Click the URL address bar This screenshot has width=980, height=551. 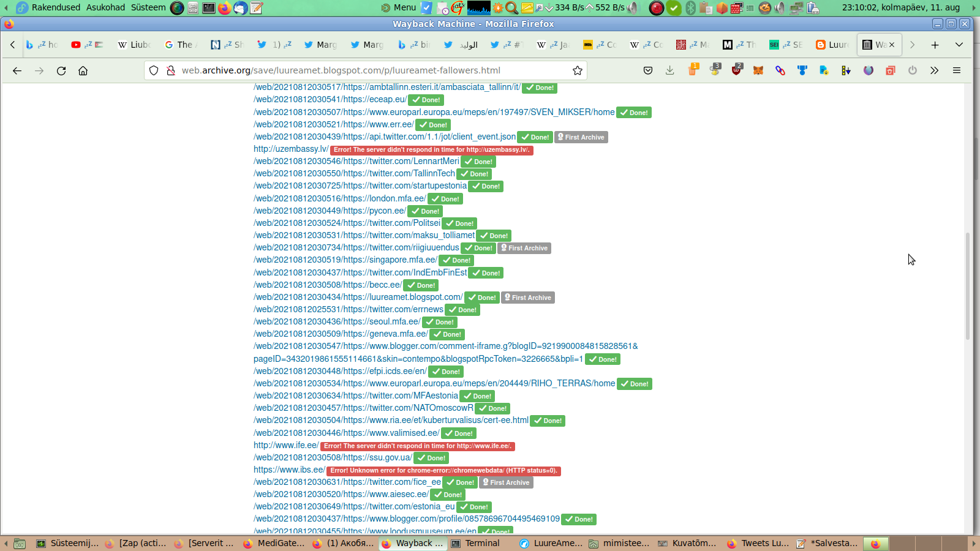click(367, 70)
